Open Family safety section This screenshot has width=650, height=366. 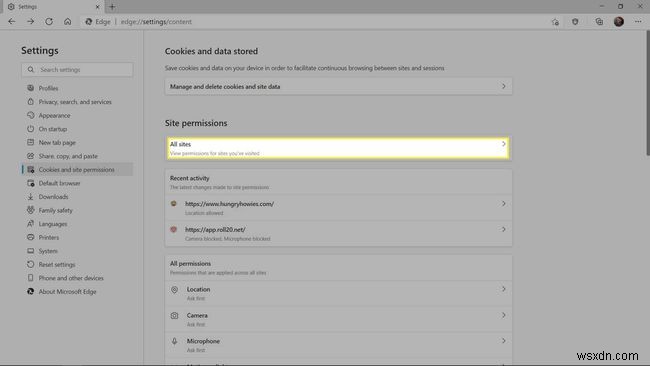point(56,211)
